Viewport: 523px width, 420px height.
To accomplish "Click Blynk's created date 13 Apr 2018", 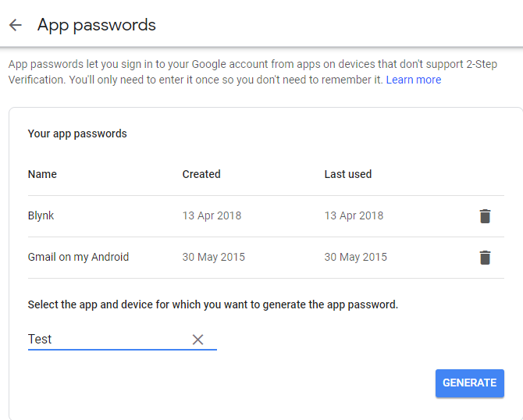I will tap(212, 215).
